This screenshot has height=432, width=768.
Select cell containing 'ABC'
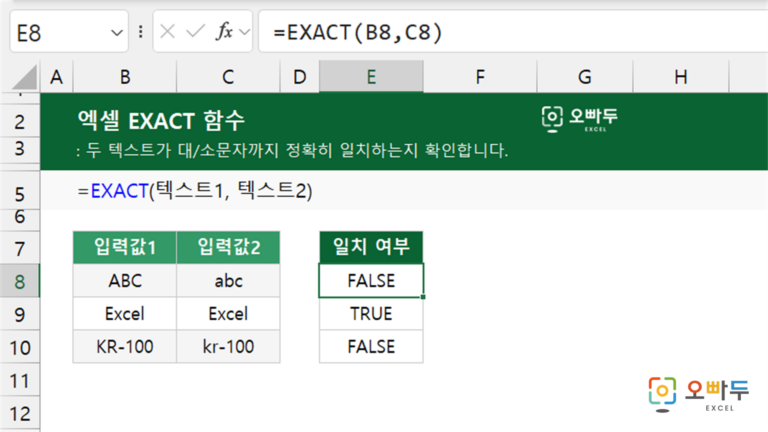pyautogui.click(x=125, y=281)
